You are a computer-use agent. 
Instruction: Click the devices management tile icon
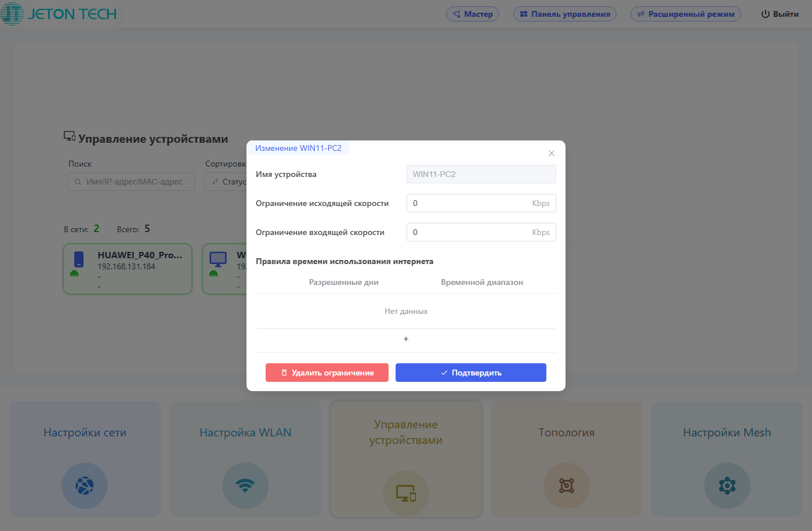pos(406,493)
